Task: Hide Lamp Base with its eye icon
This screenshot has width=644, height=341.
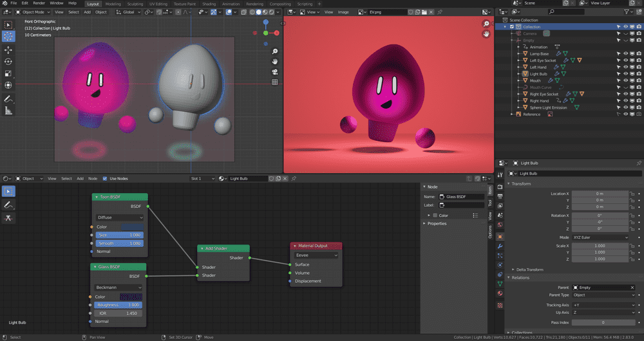Action: click(625, 54)
